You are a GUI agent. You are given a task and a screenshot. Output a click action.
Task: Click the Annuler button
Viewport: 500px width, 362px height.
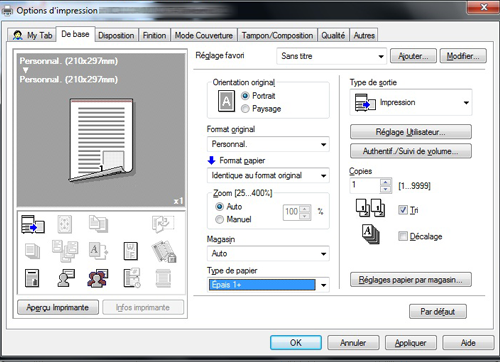point(353,343)
